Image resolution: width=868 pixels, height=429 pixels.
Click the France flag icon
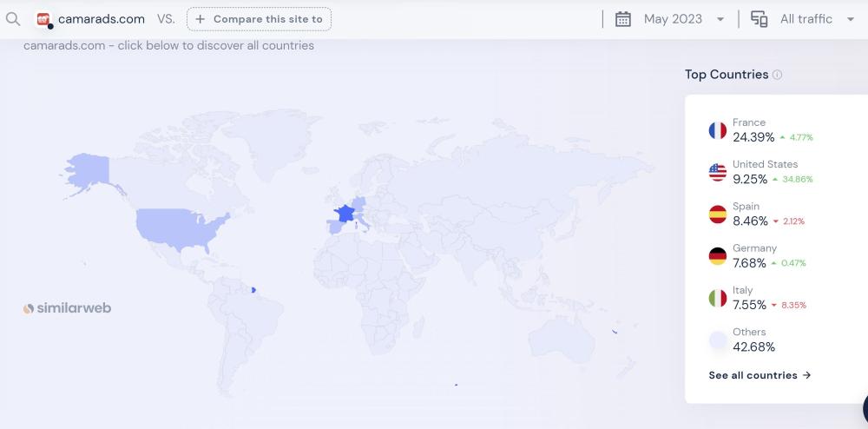[x=717, y=130]
